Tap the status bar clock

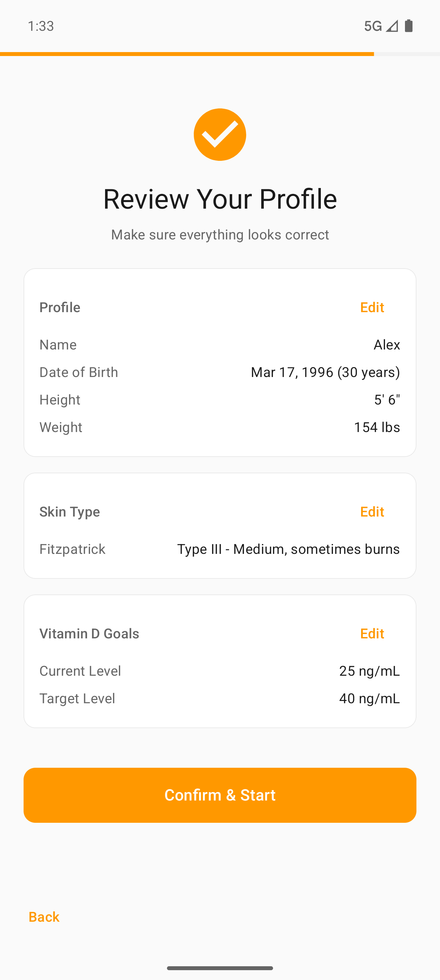click(x=41, y=26)
